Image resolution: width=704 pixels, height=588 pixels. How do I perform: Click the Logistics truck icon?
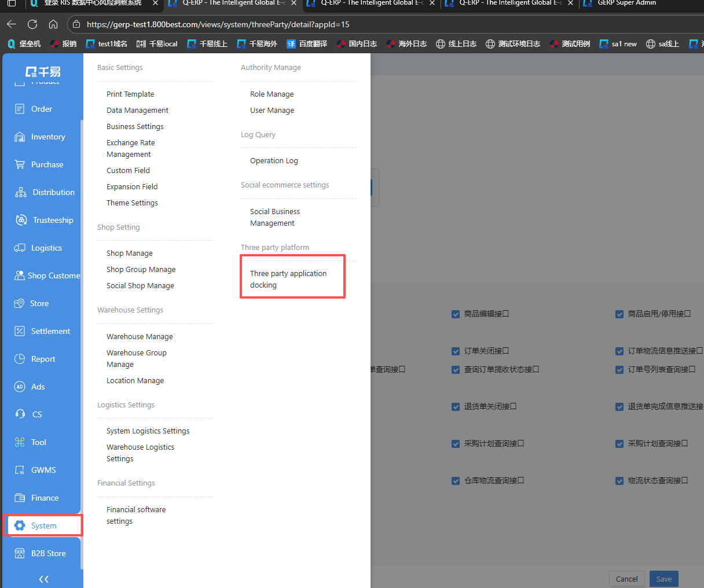20,248
